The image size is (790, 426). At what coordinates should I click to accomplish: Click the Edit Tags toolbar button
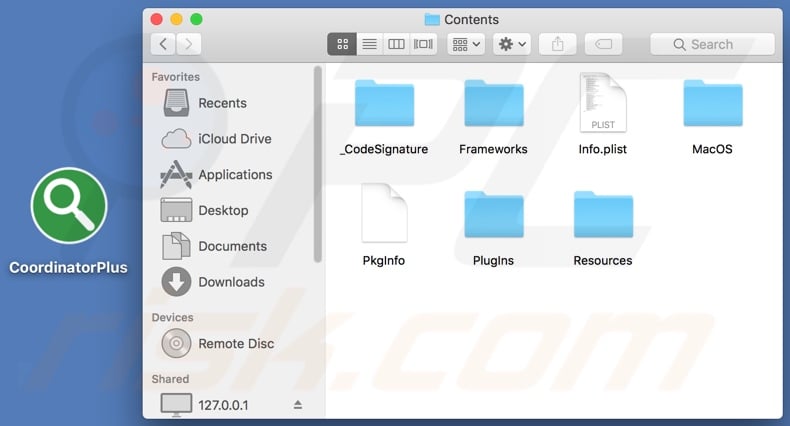pyautogui.click(x=603, y=44)
